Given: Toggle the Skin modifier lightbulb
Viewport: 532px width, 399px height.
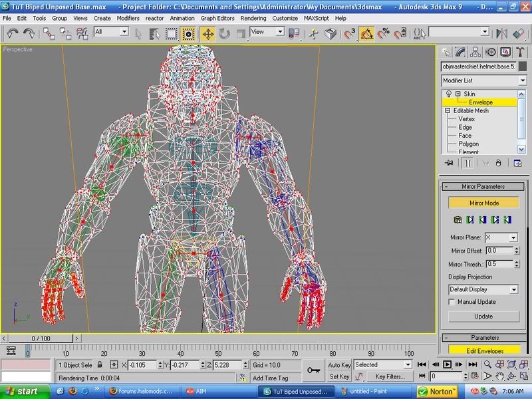Looking at the screenshot, I should pyautogui.click(x=448, y=94).
